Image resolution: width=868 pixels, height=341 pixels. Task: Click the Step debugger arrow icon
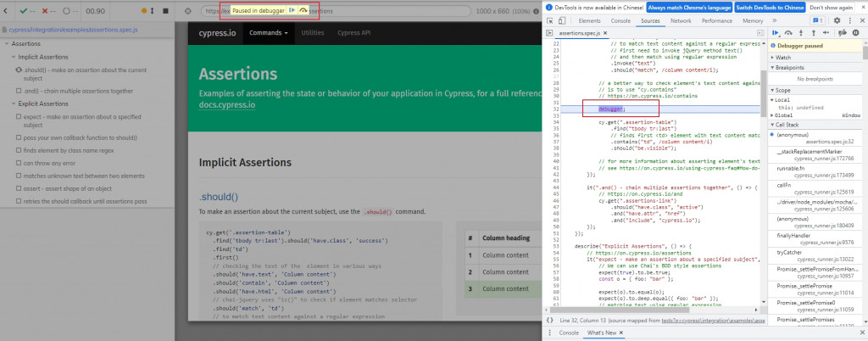tap(826, 33)
